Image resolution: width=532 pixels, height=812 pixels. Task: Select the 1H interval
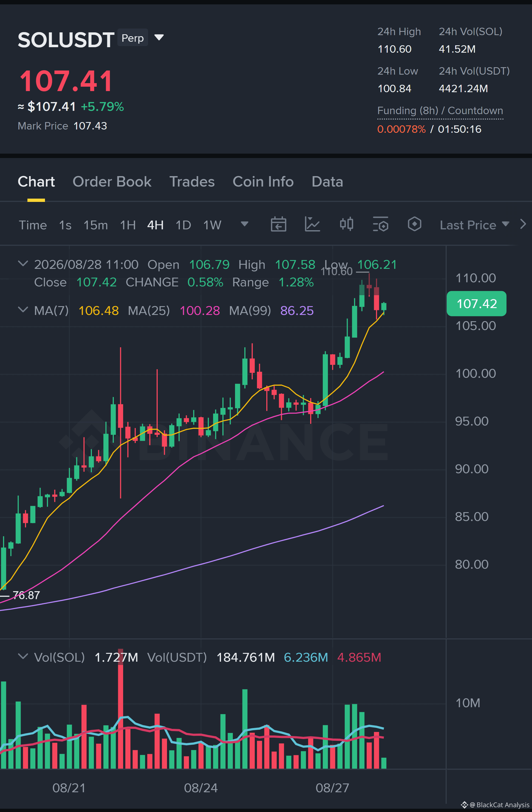tap(128, 225)
